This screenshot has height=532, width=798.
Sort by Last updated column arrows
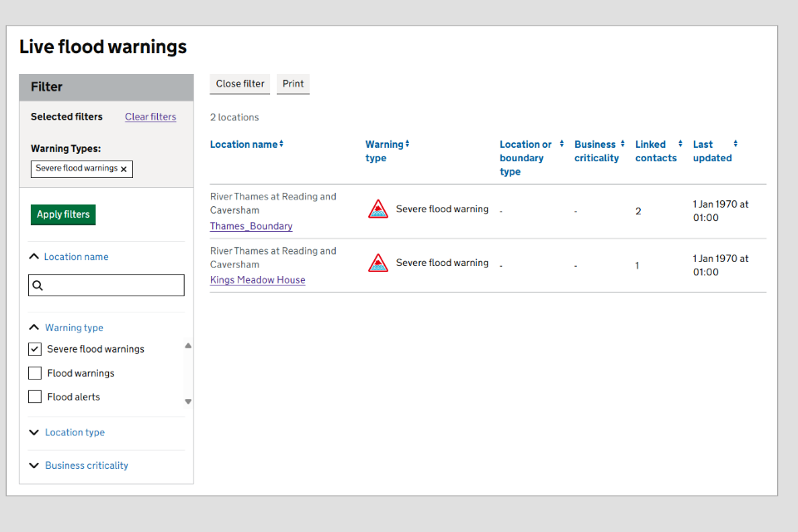(736, 144)
